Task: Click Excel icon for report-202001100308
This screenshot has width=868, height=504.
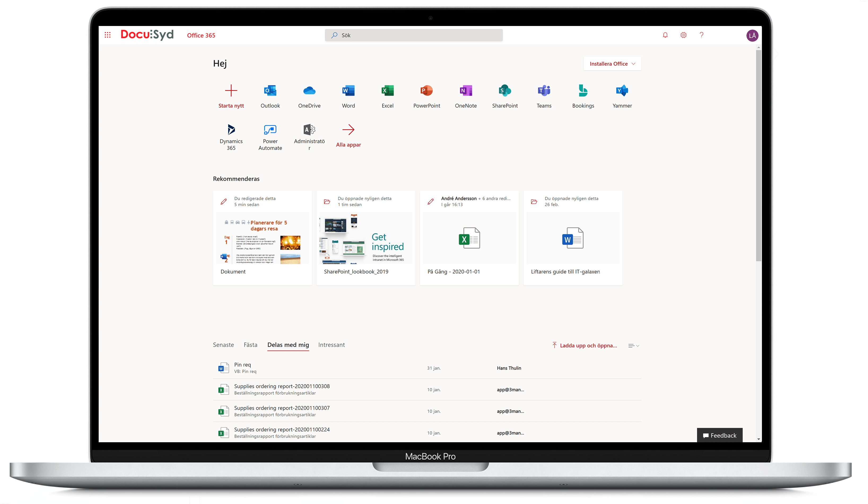Action: (x=224, y=389)
